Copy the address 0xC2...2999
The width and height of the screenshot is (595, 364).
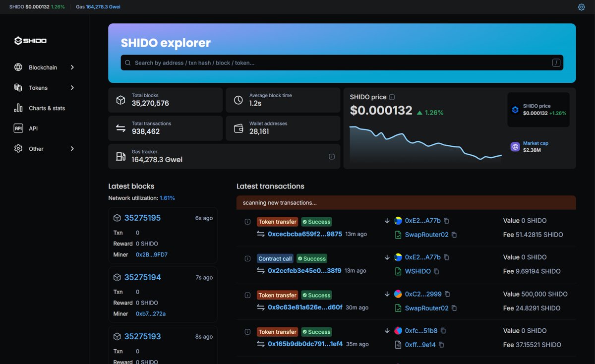tap(447, 294)
